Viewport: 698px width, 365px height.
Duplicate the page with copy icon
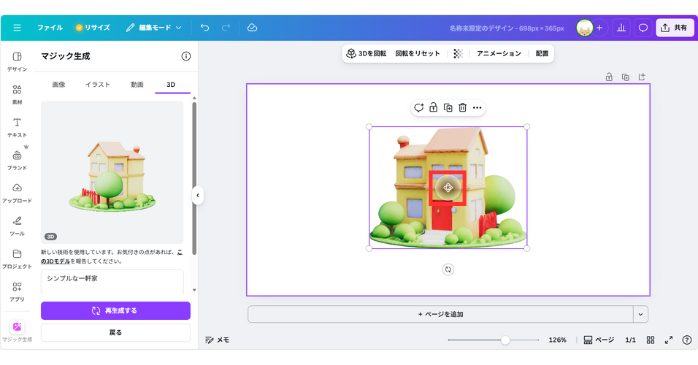tap(625, 77)
